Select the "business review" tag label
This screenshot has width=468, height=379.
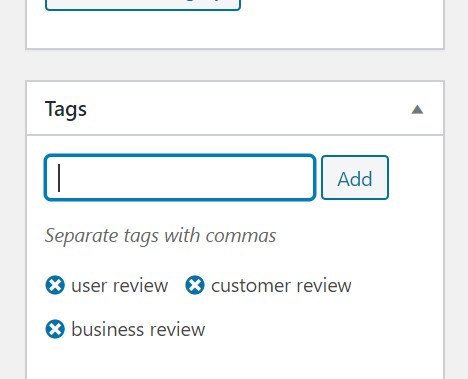138,330
